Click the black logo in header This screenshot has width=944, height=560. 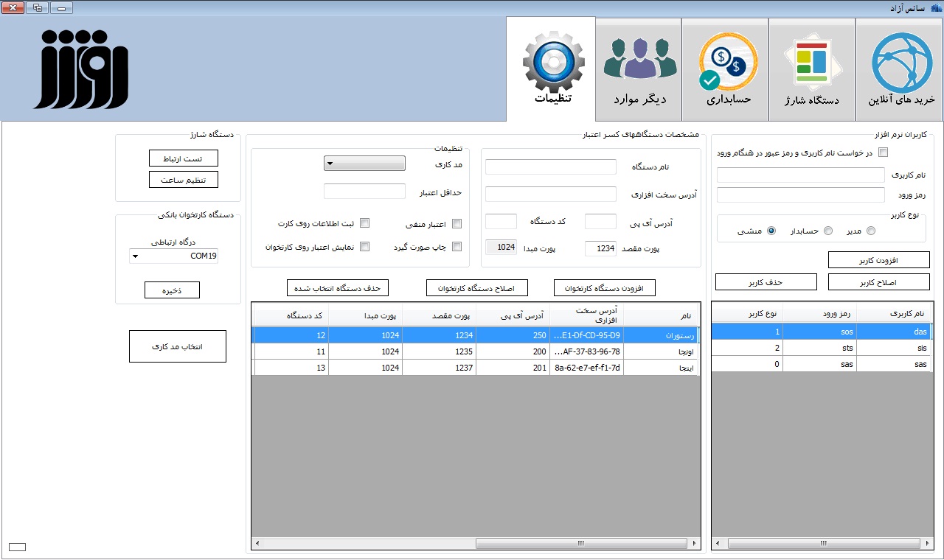click(x=81, y=70)
